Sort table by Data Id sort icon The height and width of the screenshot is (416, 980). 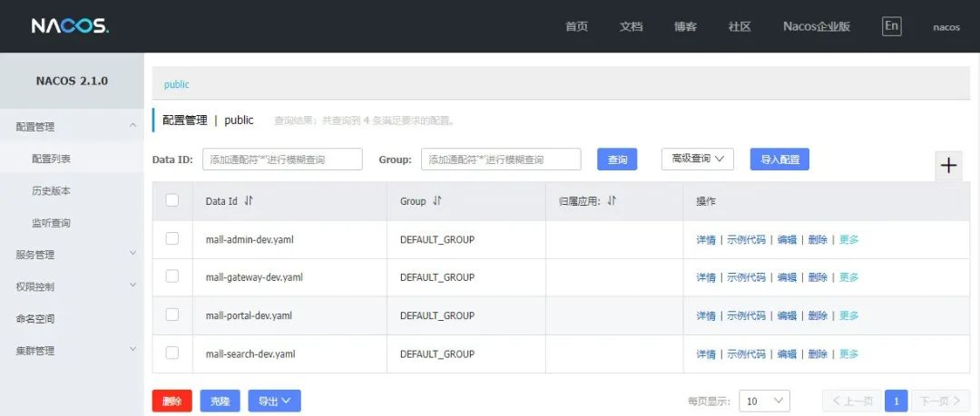coord(249,201)
